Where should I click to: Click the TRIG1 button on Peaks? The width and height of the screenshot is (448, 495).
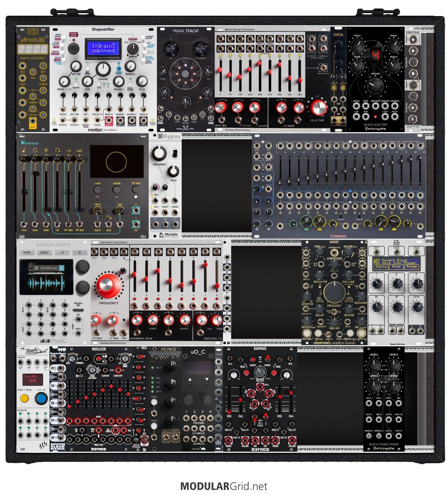coord(154,402)
